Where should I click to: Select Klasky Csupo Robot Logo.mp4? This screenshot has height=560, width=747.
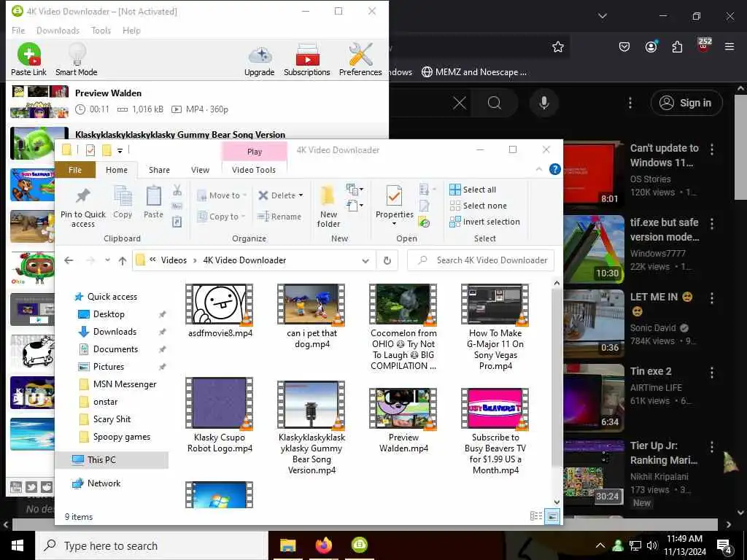coord(220,415)
